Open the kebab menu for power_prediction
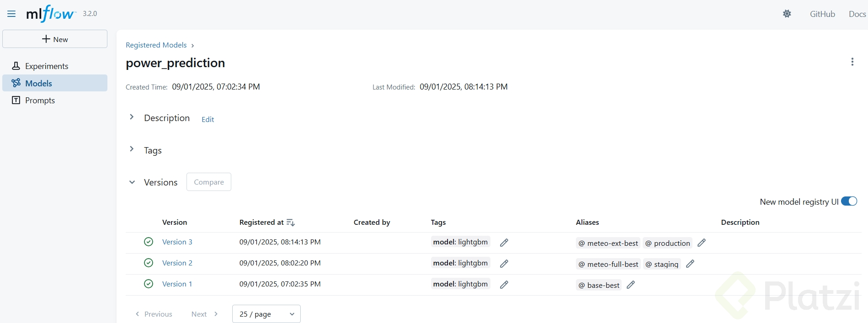The height and width of the screenshot is (323, 868). click(x=852, y=62)
